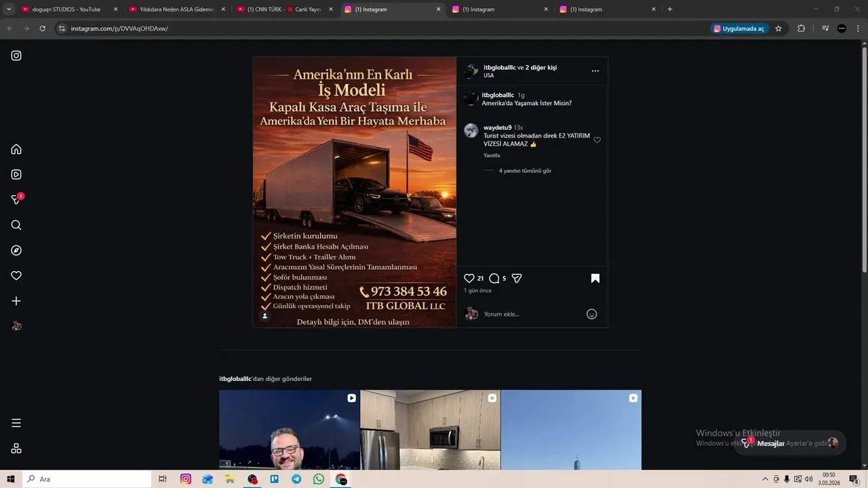The width and height of the screenshot is (868, 488).
Task: Switch to Yıldızlara Neden ASLA tab
Action: coord(177,9)
